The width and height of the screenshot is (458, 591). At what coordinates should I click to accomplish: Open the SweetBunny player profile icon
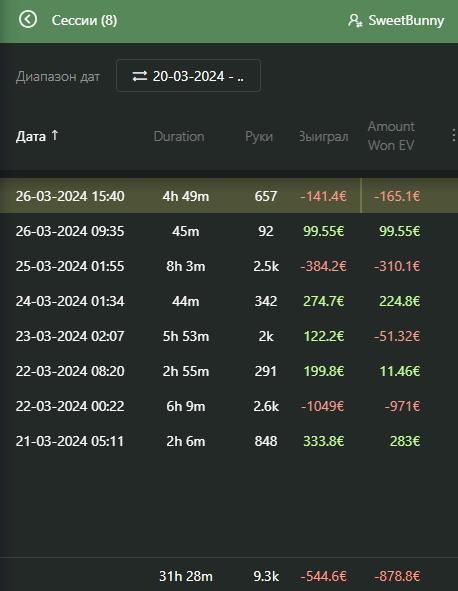click(355, 20)
